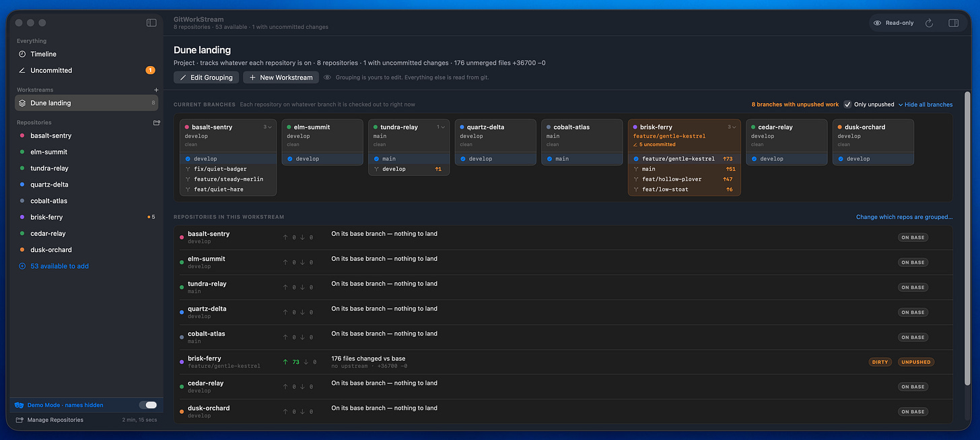Open Manage Repositories at sidebar bottom
This screenshot has width=980, height=440.
point(55,420)
